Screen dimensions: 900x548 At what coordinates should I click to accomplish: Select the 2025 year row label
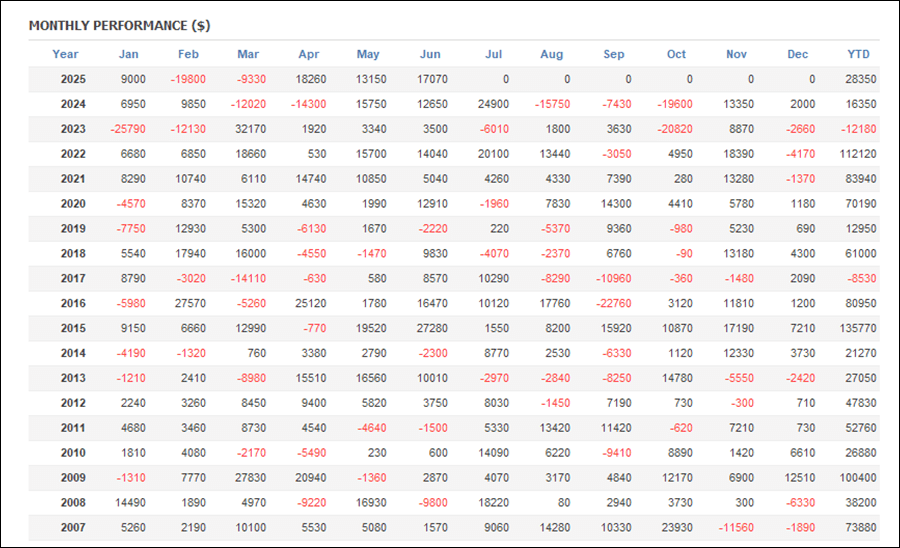tap(73, 79)
